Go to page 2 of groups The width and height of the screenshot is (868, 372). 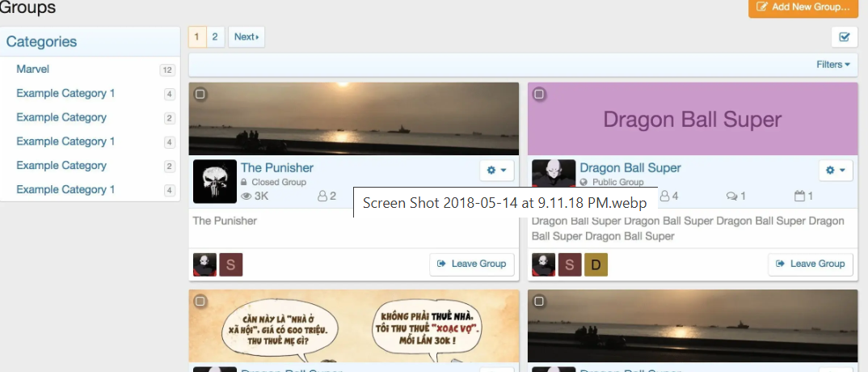pos(215,37)
